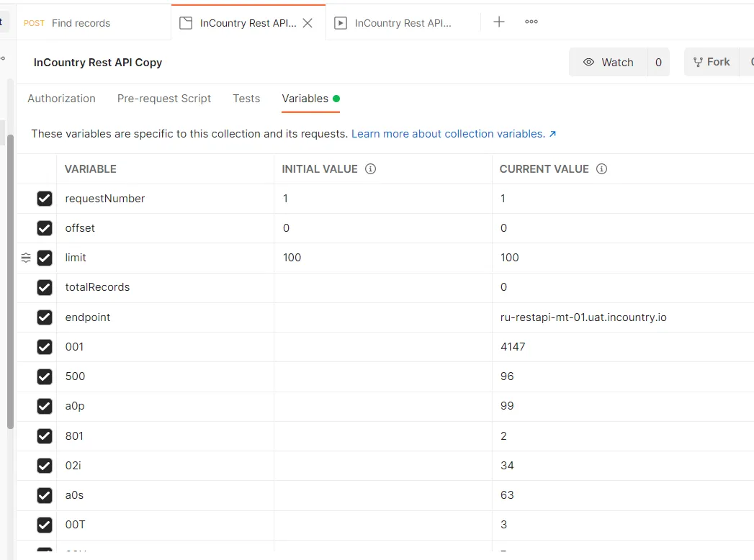This screenshot has height=560, width=754.
Task: Disable the requestNumber variable checkbox
Action: tap(45, 199)
